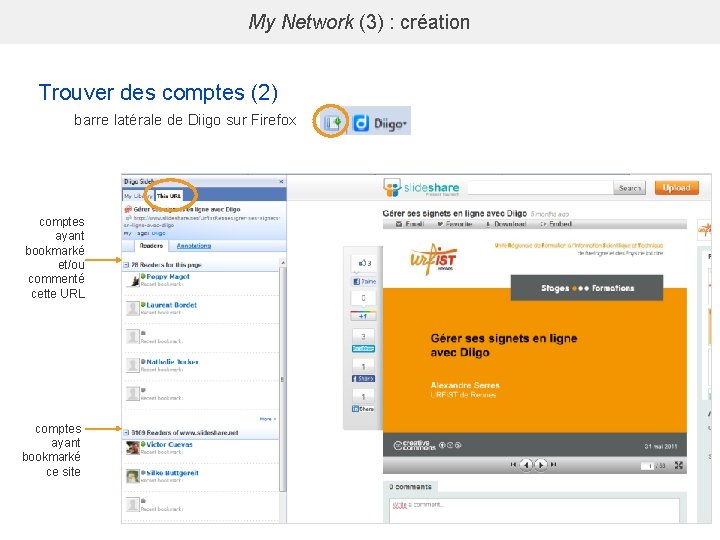Click the Search button on SlideShare
This screenshot has width=720, height=540.
pos(629,188)
